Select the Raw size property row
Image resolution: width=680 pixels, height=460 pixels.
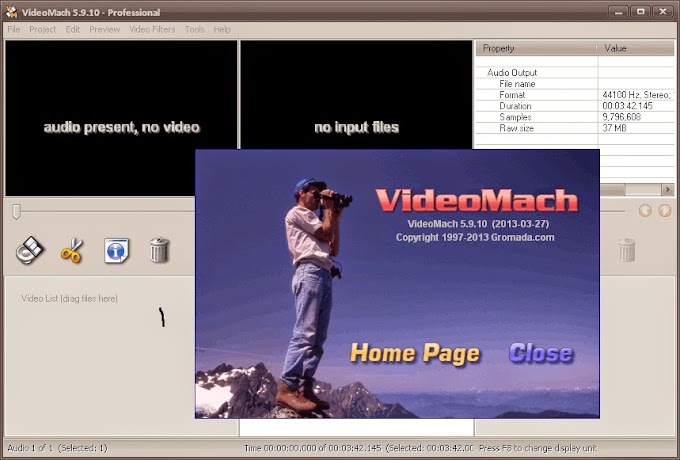click(x=575, y=128)
